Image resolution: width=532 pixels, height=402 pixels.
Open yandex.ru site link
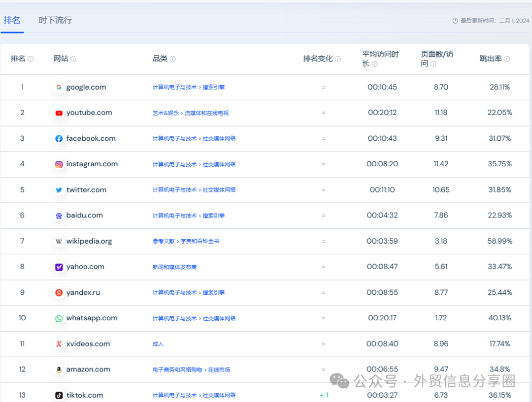(x=83, y=292)
